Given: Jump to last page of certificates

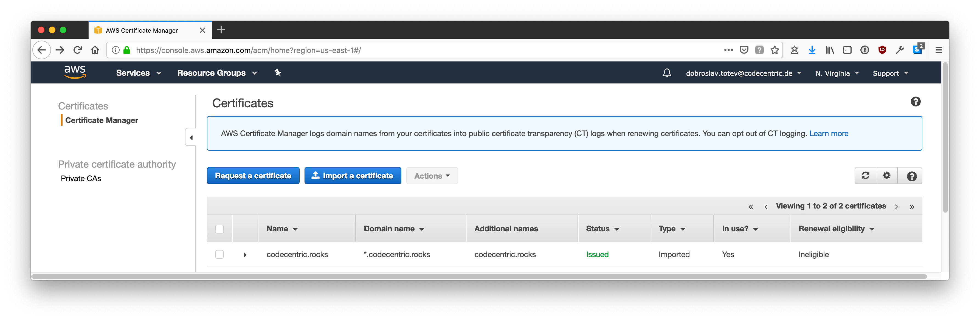Looking at the screenshot, I should [911, 207].
